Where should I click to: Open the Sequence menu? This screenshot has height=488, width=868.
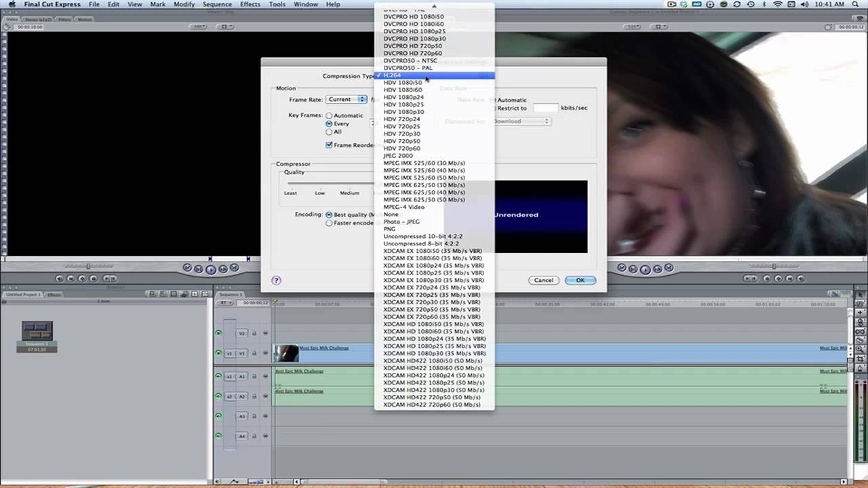(217, 4)
